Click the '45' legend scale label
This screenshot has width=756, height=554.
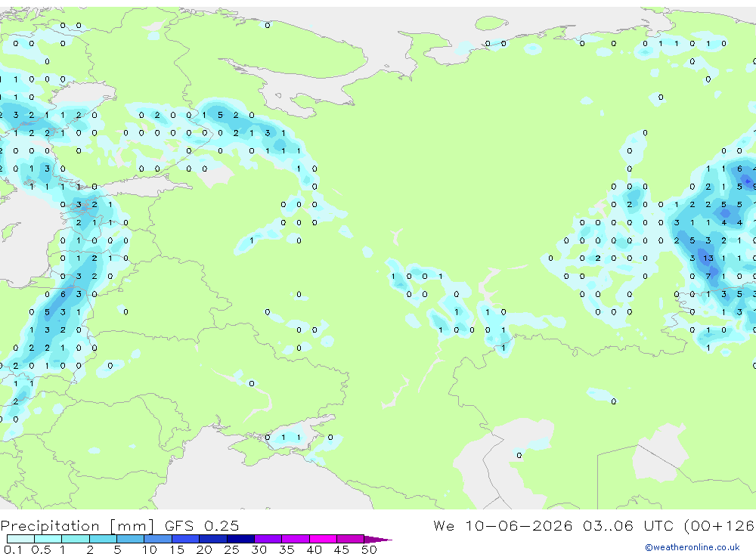(342, 549)
